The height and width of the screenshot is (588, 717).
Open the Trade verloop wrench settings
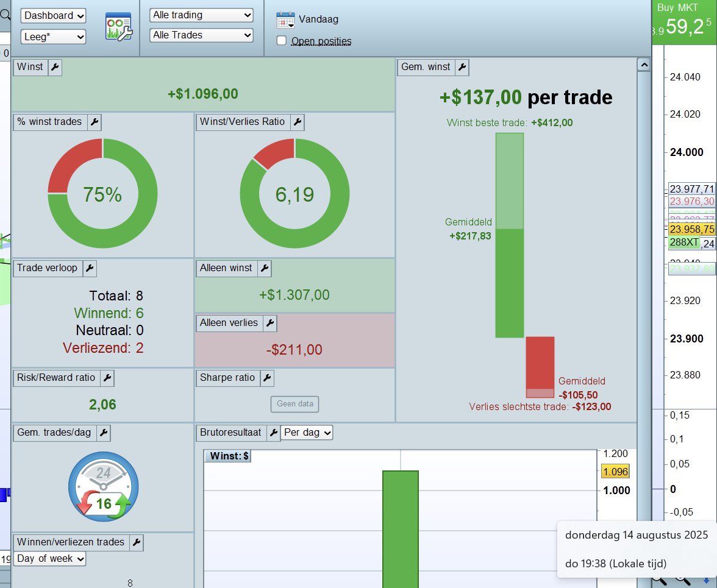coord(90,268)
